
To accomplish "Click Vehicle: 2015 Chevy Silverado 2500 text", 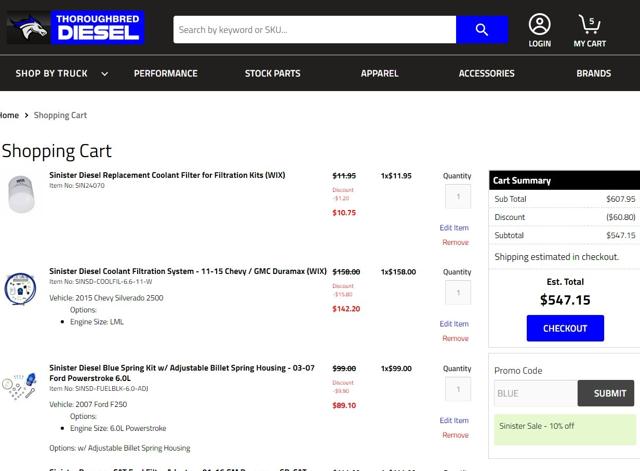I will tap(106, 298).
